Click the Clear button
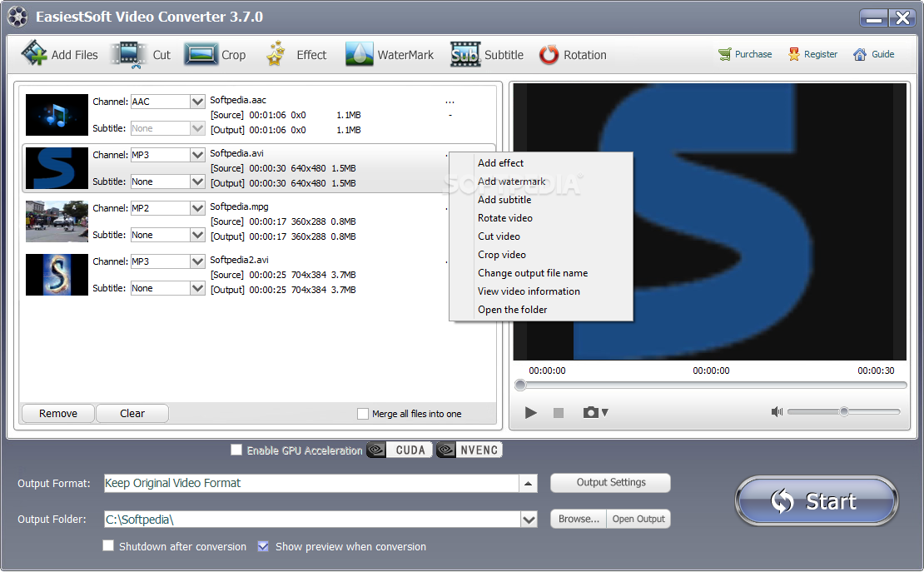The image size is (924, 572). 132,413
